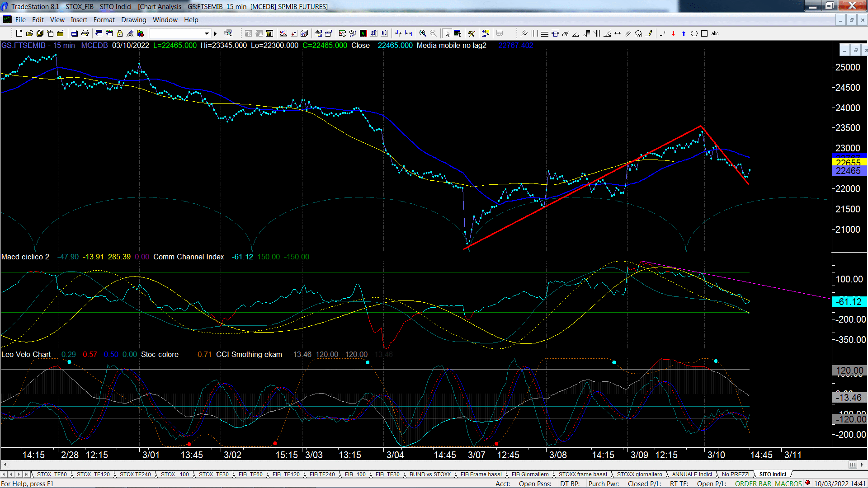Switch to the No PREZZI tab
Screen dimensions: 868x488
point(736,474)
